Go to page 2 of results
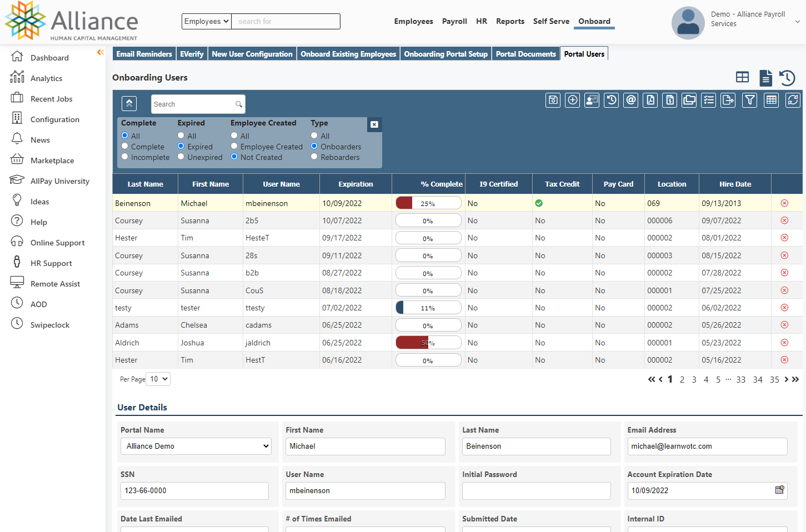The image size is (806, 532). (x=682, y=380)
